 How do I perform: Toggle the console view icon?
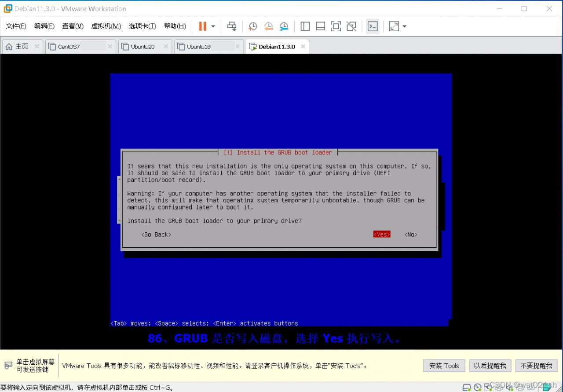tap(373, 26)
